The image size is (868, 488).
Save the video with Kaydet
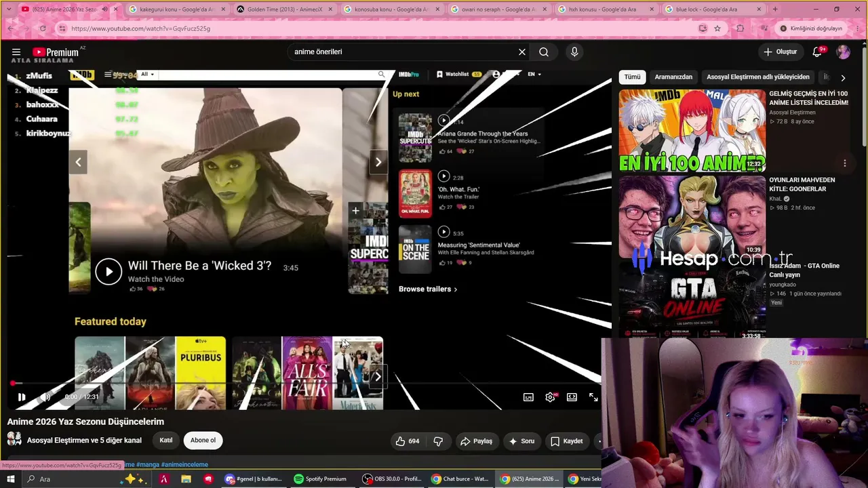(x=567, y=441)
